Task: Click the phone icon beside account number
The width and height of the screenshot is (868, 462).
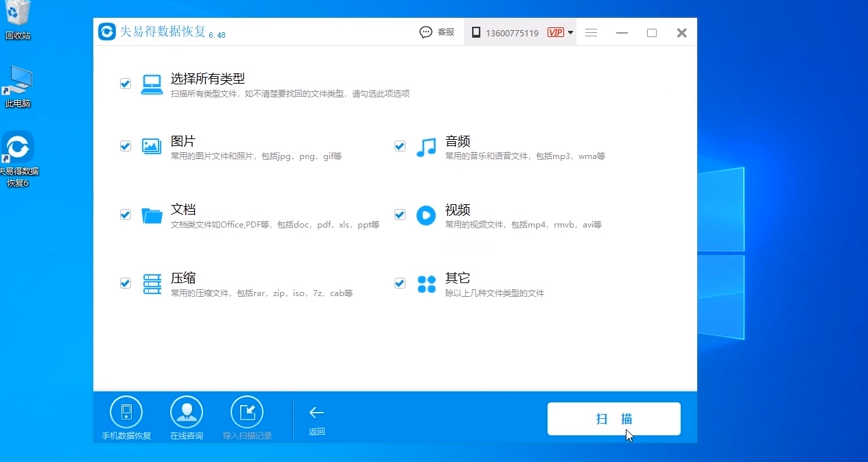Action: [476, 32]
